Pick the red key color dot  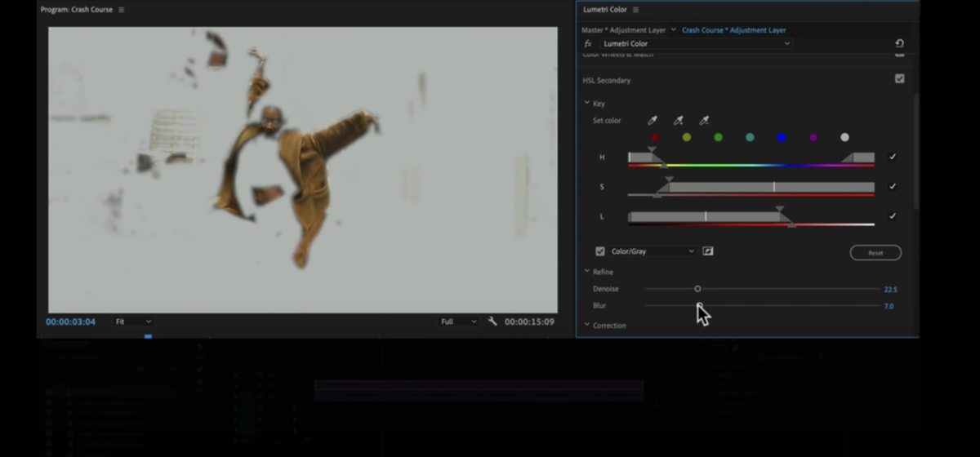click(655, 138)
